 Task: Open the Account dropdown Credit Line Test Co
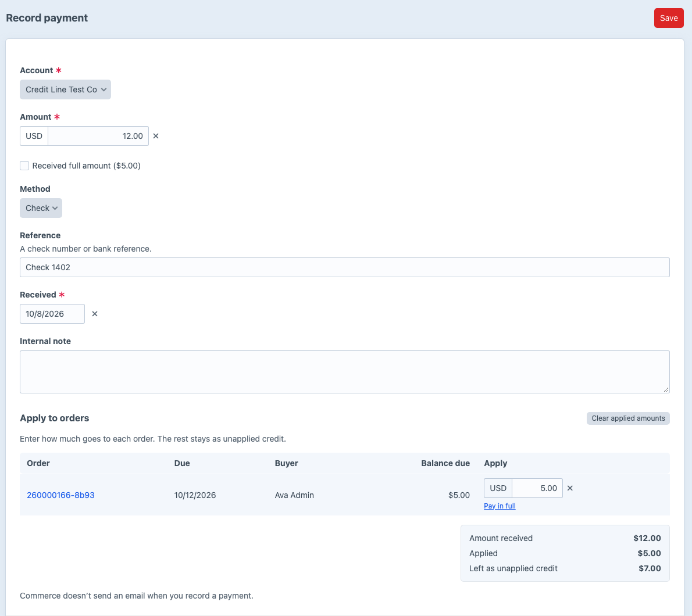pos(65,89)
